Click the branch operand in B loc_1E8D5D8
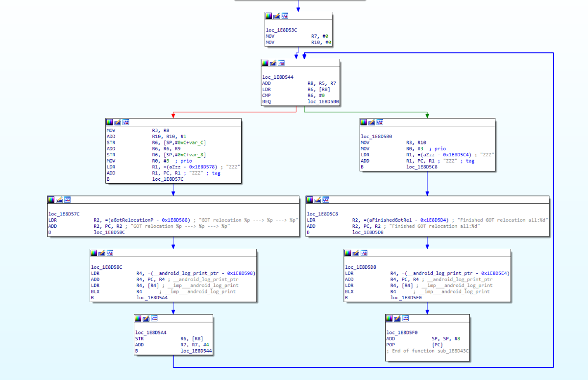This screenshot has height=380, width=588. 368,232
